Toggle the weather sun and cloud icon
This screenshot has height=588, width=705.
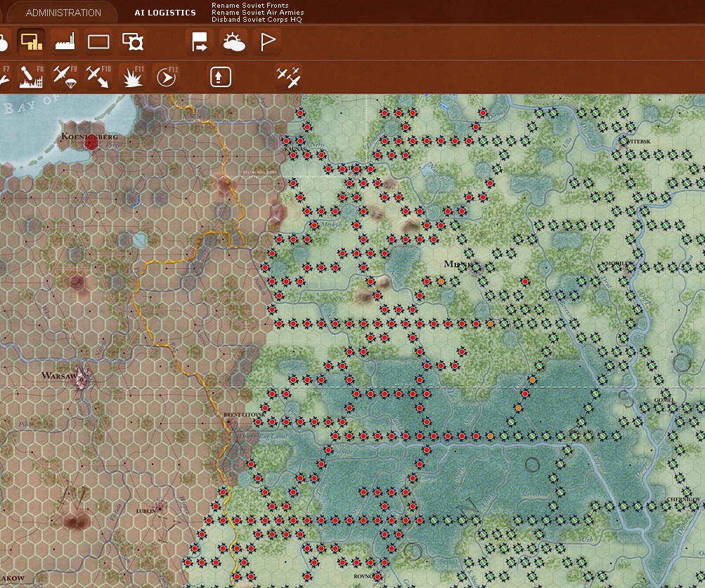coord(234,42)
